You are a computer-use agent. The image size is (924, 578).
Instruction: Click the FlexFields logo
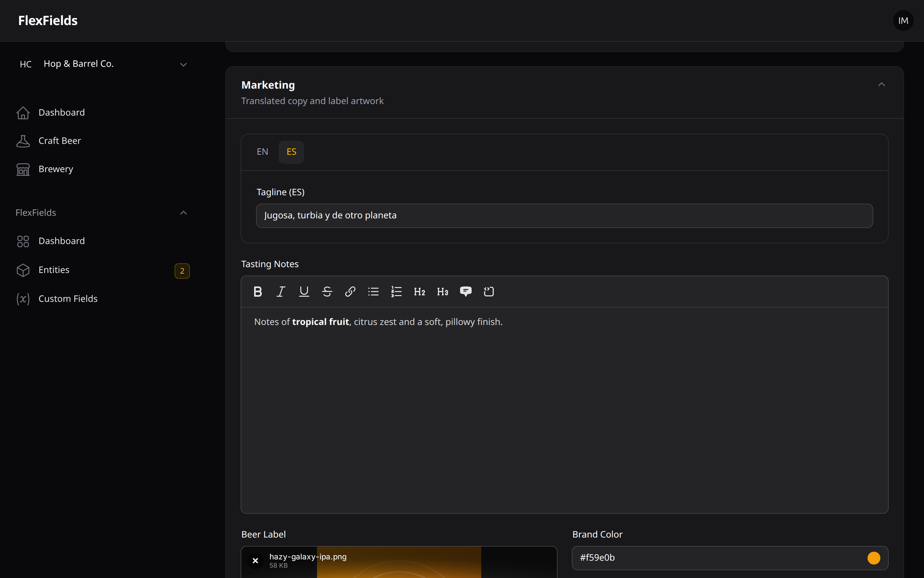pyautogui.click(x=48, y=21)
